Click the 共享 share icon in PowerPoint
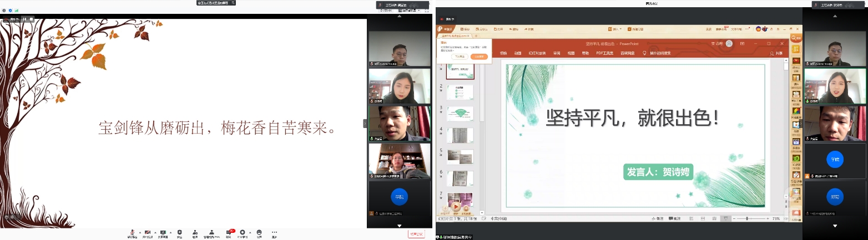The height and width of the screenshot is (240, 868). pyautogui.click(x=776, y=53)
